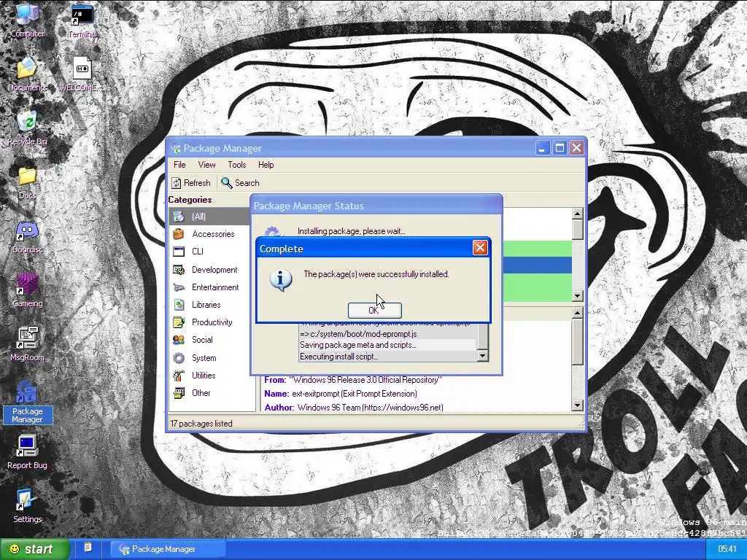Click the Search toolbar button
The image size is (747, 560).
click(x=241, y=183)
